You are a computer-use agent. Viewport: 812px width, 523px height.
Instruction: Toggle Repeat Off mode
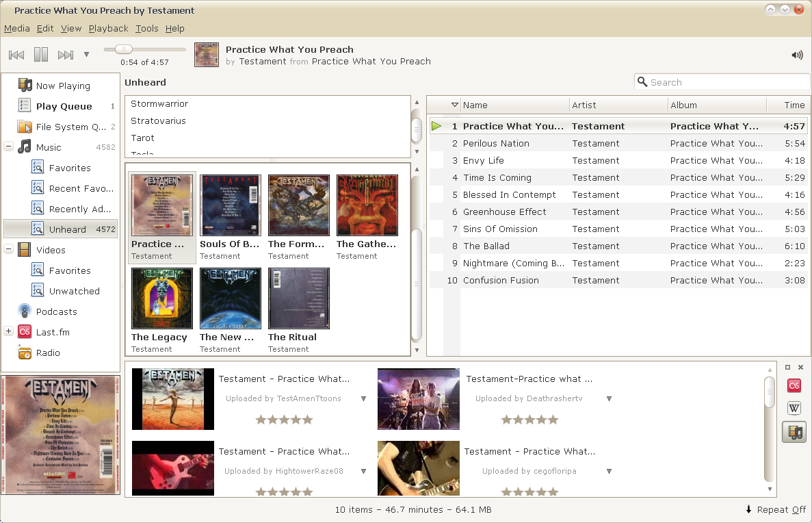(776, 509)
